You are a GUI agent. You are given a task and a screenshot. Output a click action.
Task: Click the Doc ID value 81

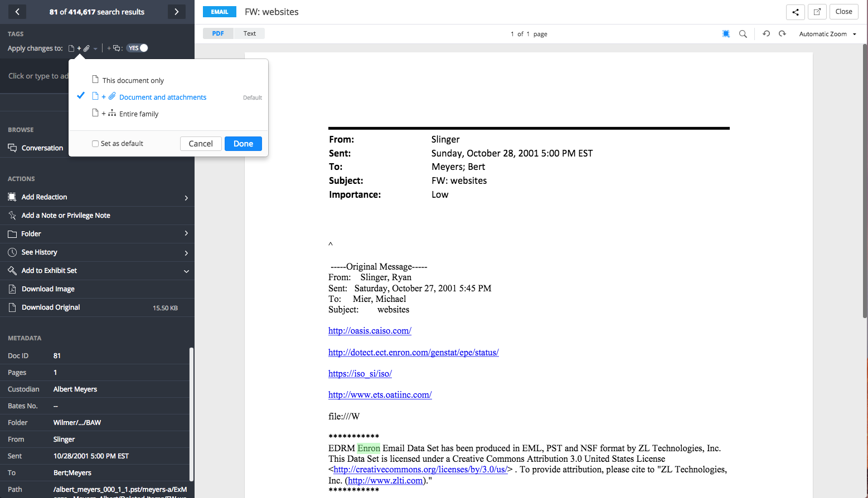[57, 356]
